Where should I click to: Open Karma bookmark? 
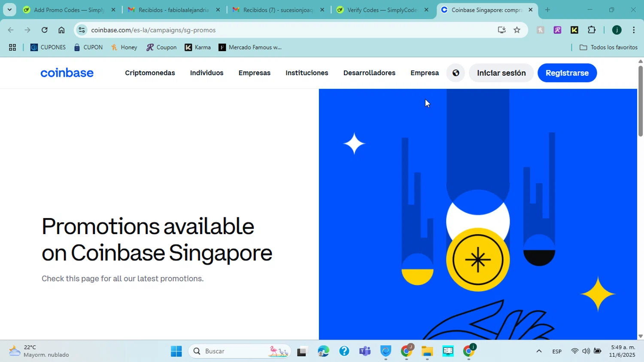point(197,48)
